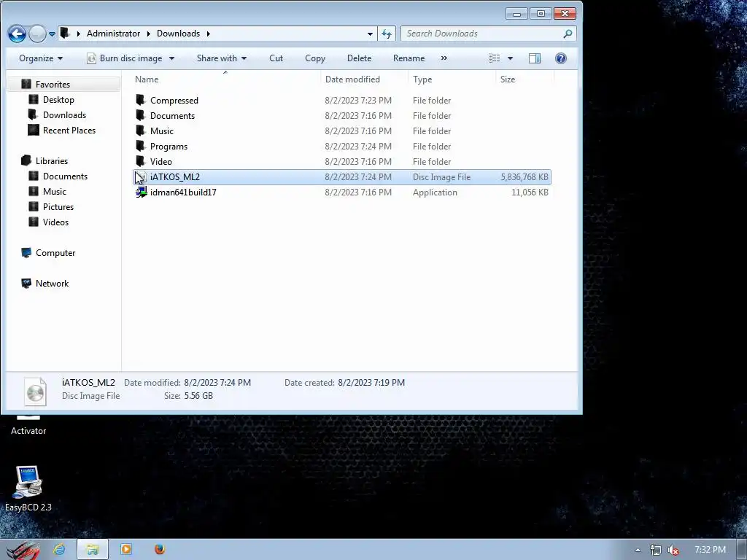Image resolution: width=747 pixels, height=560 pixels.
Task: Open Recent Places in the sidebar
Action: pyautogui.click(x=69, y=130)
